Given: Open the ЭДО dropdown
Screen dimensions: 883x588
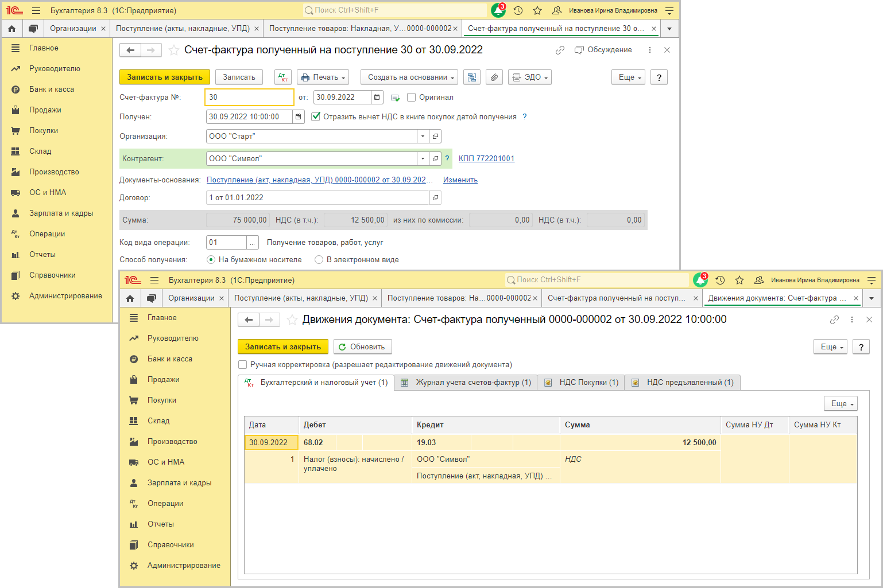Looking at the screenshot, I should tap(530, 77).
